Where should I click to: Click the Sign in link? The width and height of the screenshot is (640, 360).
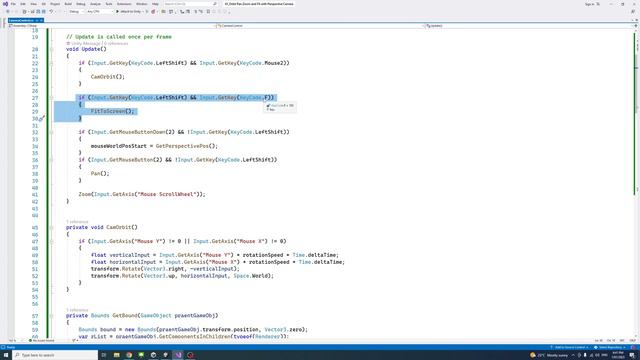tap(590, 4)
